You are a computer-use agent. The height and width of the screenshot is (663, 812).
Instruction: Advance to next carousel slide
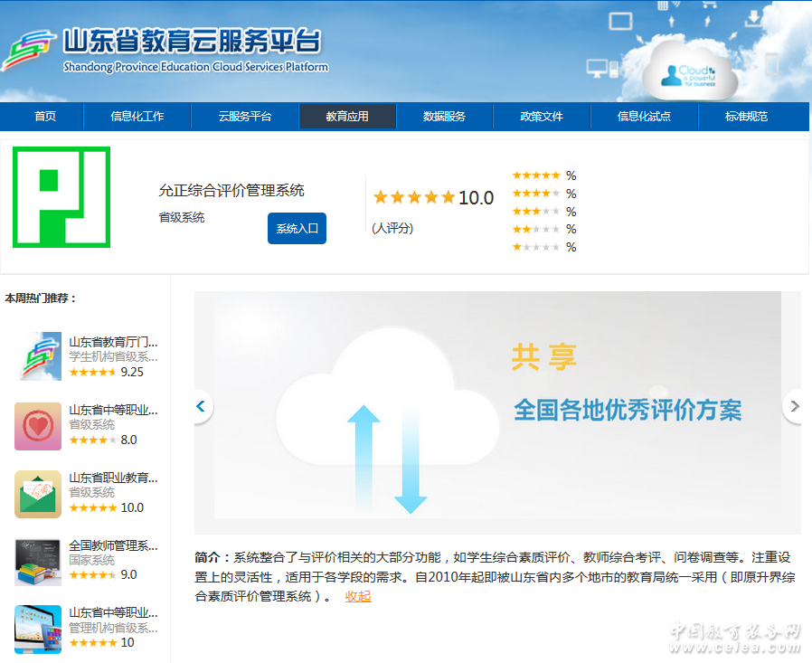[794, 407]
